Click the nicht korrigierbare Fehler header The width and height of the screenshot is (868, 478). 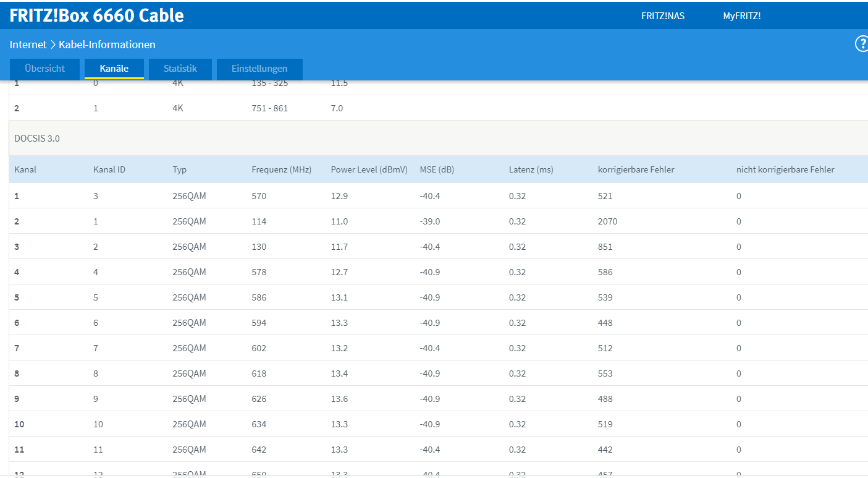(x=785, y=169)
